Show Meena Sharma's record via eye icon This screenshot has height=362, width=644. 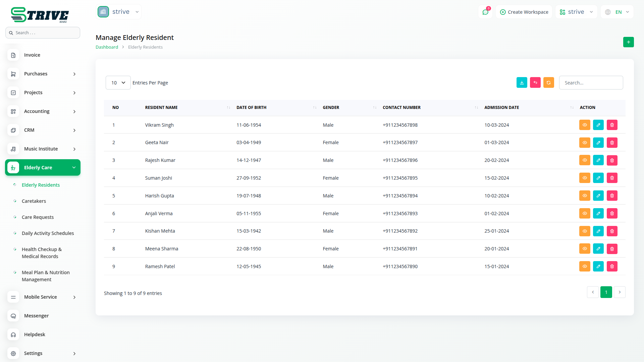click(584, 249)
